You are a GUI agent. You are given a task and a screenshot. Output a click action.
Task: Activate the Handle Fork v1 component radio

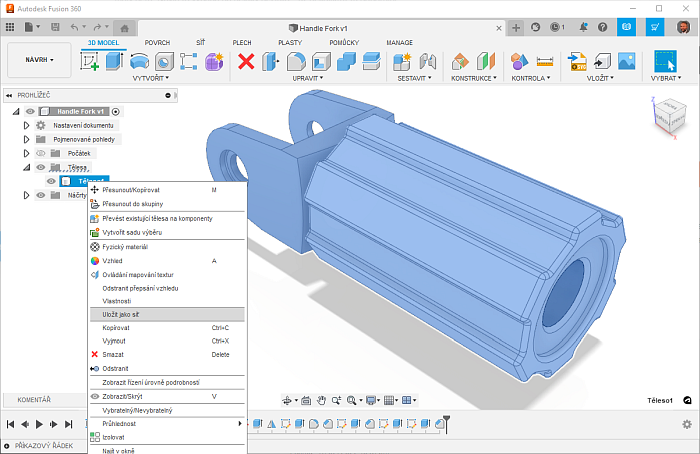pos(116,111)
